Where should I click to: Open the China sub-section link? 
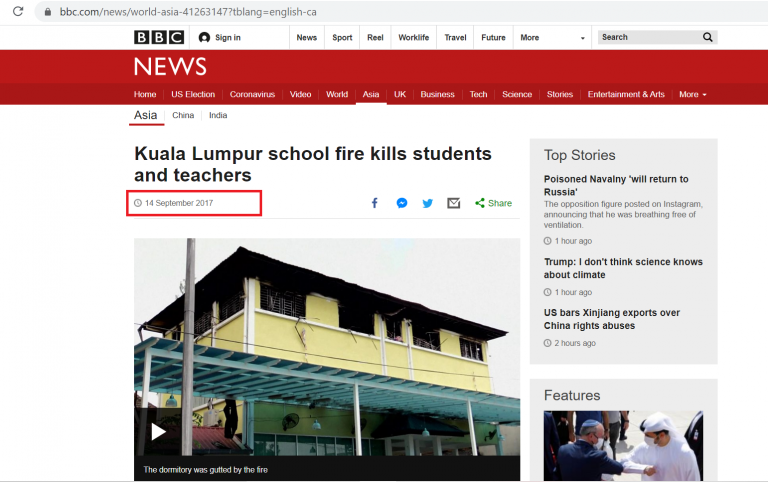pos(183,115)
